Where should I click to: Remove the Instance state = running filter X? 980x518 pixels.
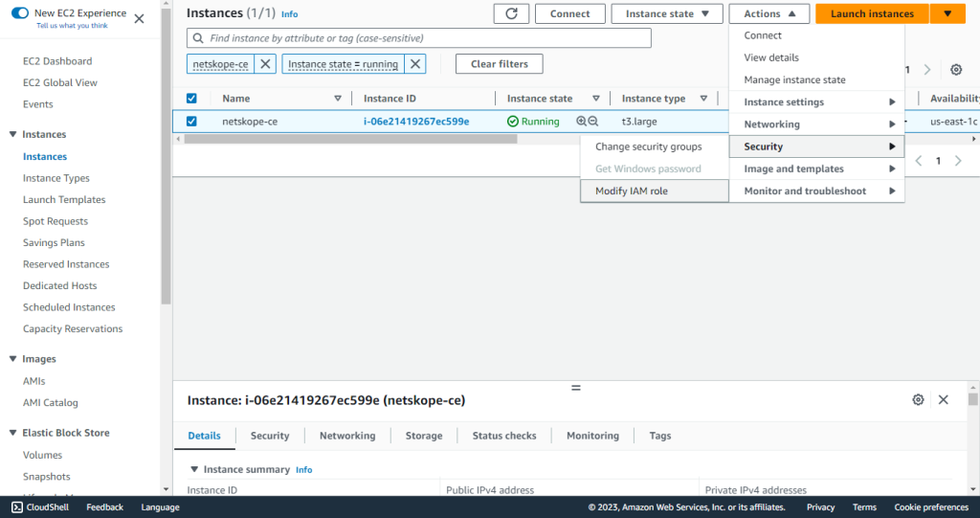point(415,64)
